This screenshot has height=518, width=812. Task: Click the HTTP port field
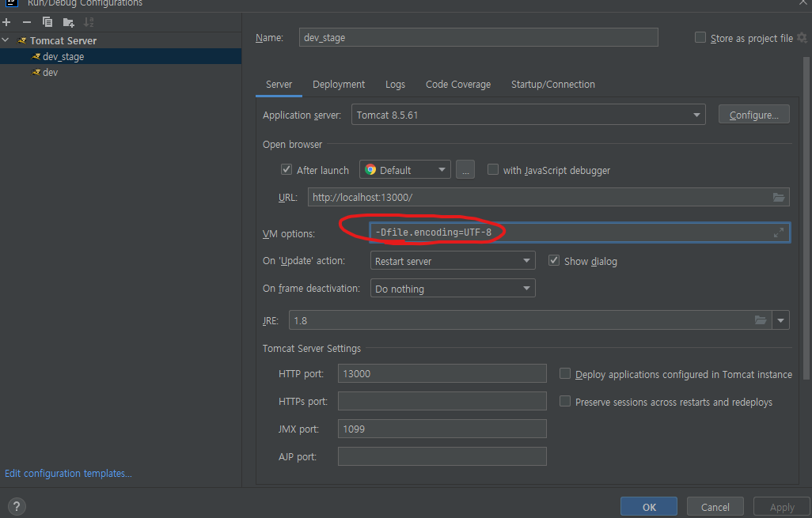pos(442,373)
